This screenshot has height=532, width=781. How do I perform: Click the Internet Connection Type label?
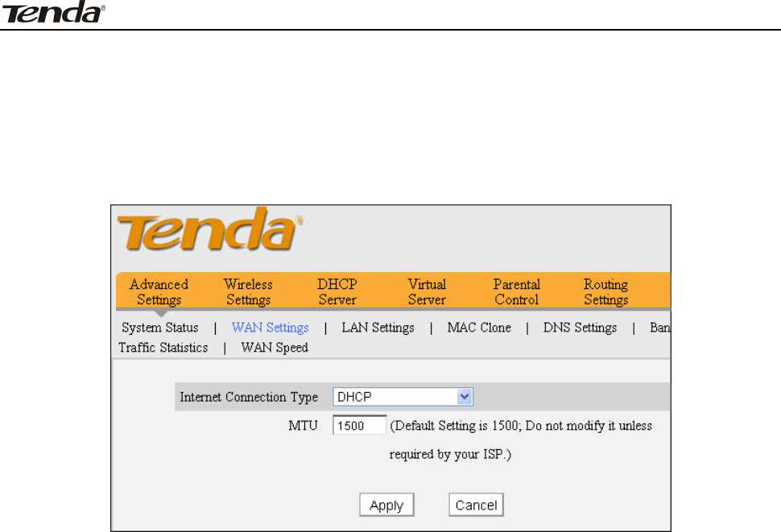pyautogui.click(x=249, y=397)
